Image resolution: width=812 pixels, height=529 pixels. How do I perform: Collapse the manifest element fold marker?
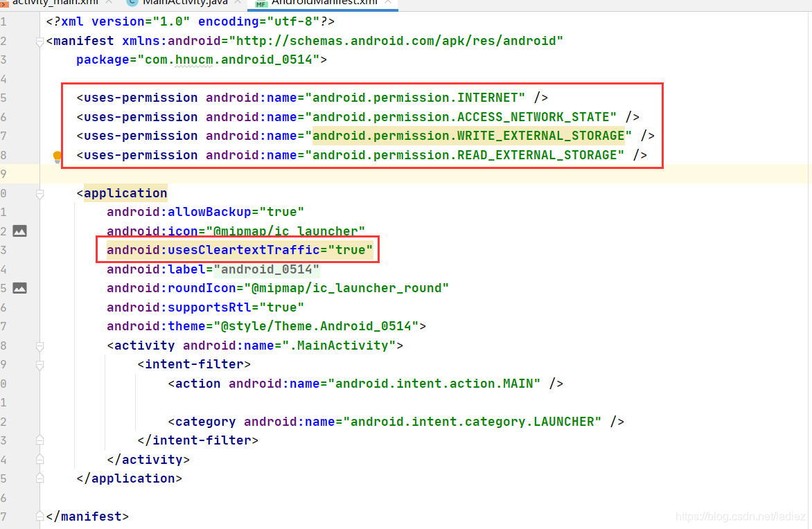[x=40, y=42]
